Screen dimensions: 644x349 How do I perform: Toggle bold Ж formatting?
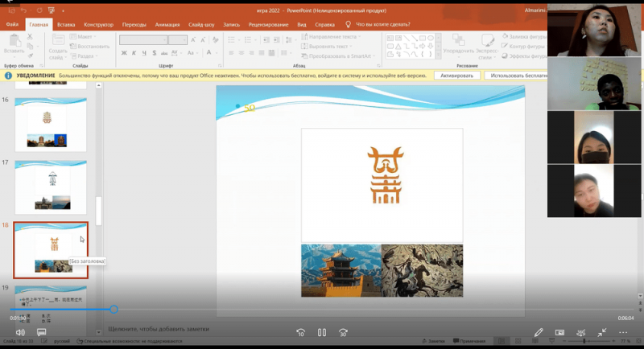124,53
